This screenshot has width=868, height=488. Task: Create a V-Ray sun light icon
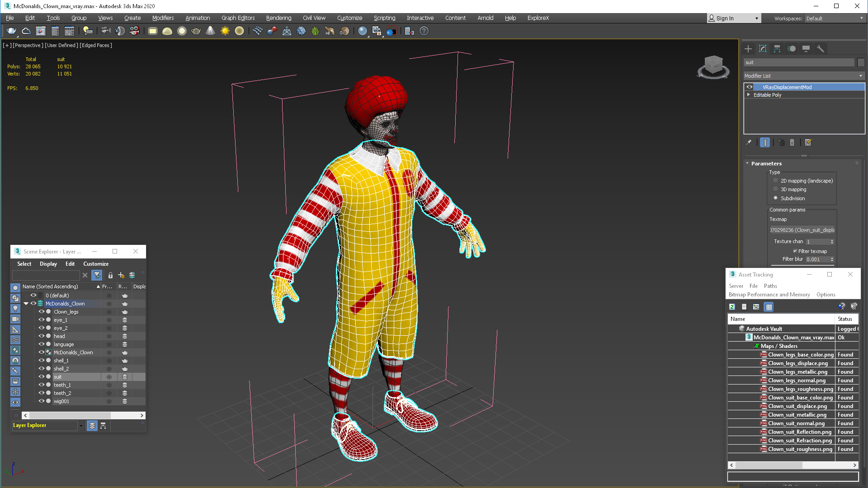point(225,31)
